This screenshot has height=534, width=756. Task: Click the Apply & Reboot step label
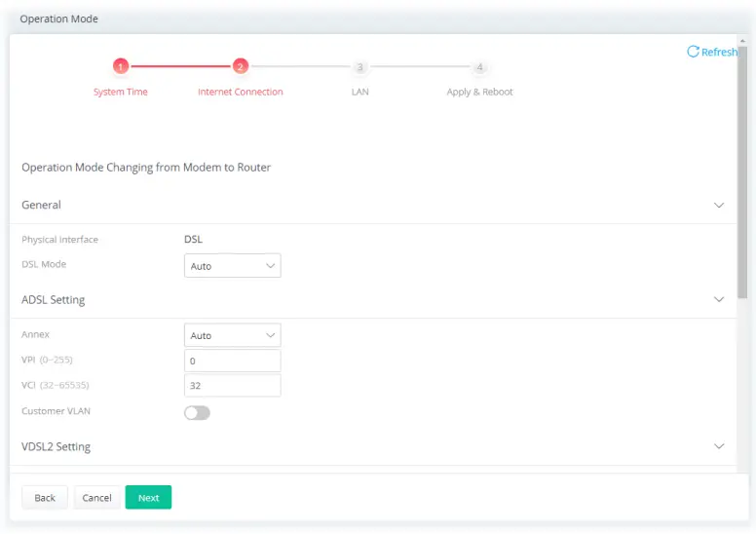(x=479, y=92)
